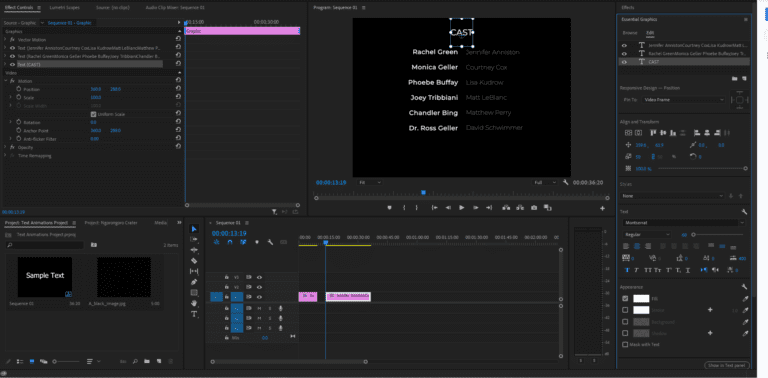Image resolution: width=768 pixels, height=378 pixels.
Task: Toggle V3 track output eye
Action: 259,277
